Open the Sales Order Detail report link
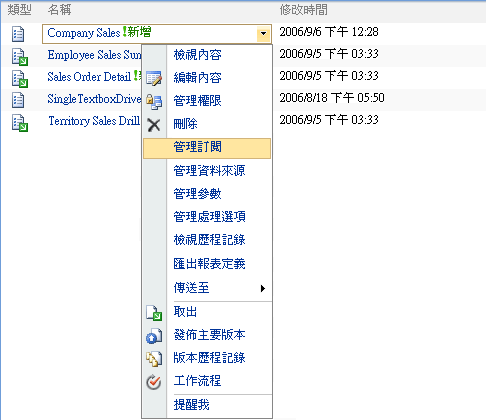 click(x=89, y=77)
